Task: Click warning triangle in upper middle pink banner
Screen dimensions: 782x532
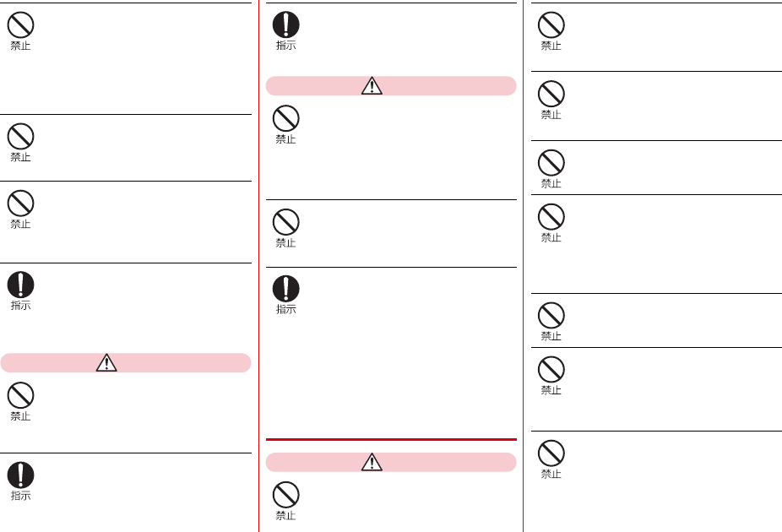Action: [x=372, y=86]
